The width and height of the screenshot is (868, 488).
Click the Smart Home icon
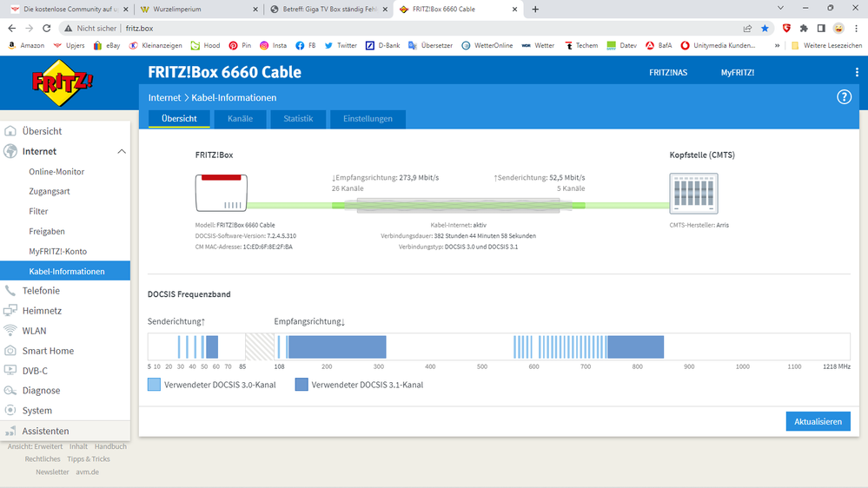(10, 350)
